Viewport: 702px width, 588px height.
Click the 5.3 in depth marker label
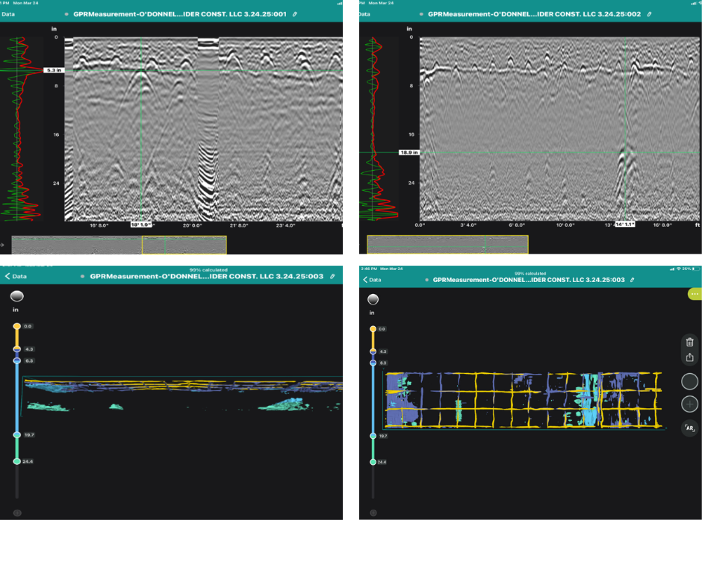click(x=53, y=70)
